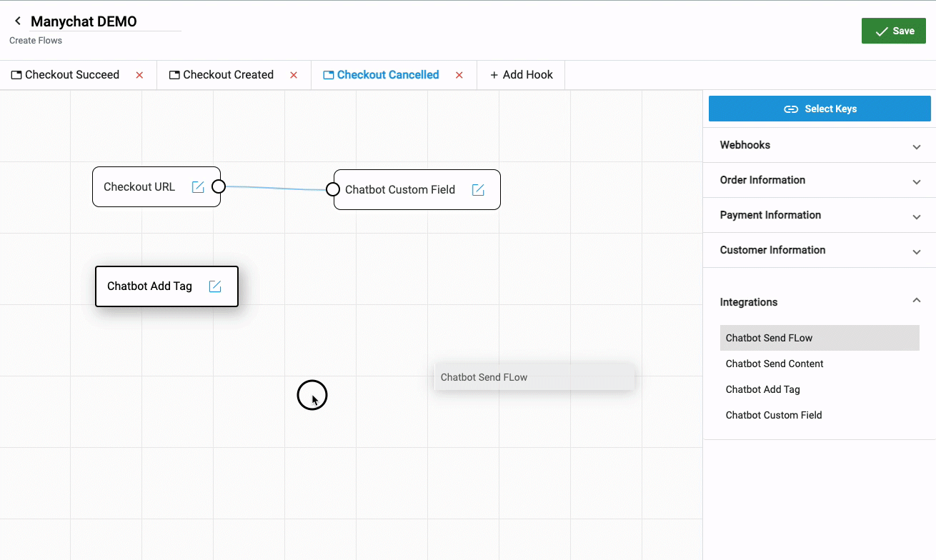Click the Chatbot Custom Field input connector
Screen dimensions: 936x560
pos(332,189)
